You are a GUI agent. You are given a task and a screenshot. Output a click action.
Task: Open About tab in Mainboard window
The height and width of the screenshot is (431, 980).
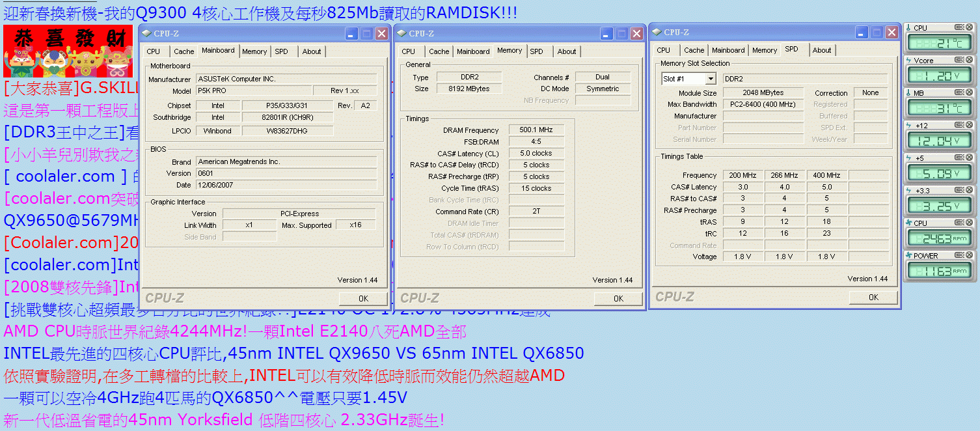point(312,51)
